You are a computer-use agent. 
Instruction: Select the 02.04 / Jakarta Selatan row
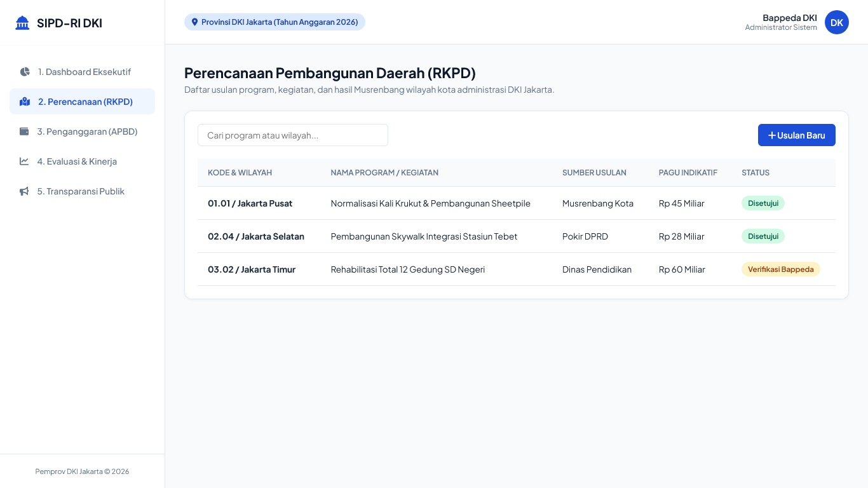point(517,236)
